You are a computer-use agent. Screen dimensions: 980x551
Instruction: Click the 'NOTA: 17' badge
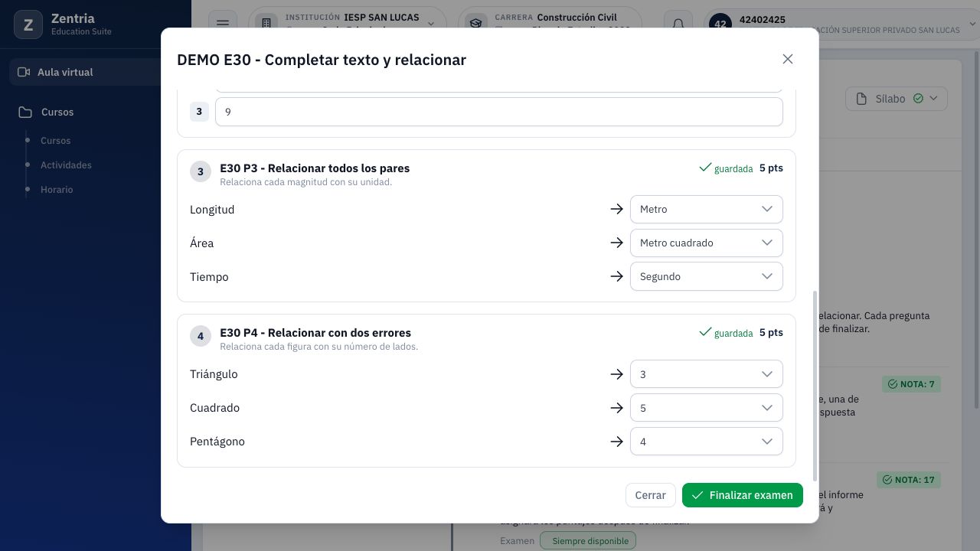coord(909,480)
